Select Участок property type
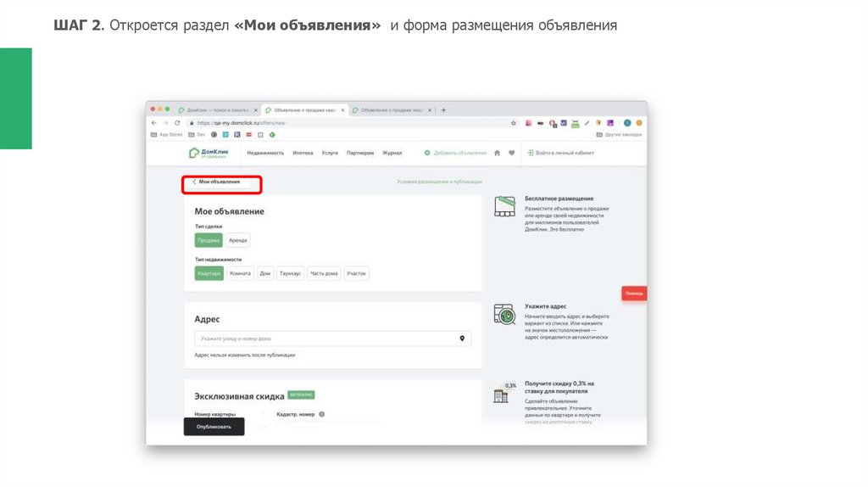The image size is (868, 487). tap(357, 273)
